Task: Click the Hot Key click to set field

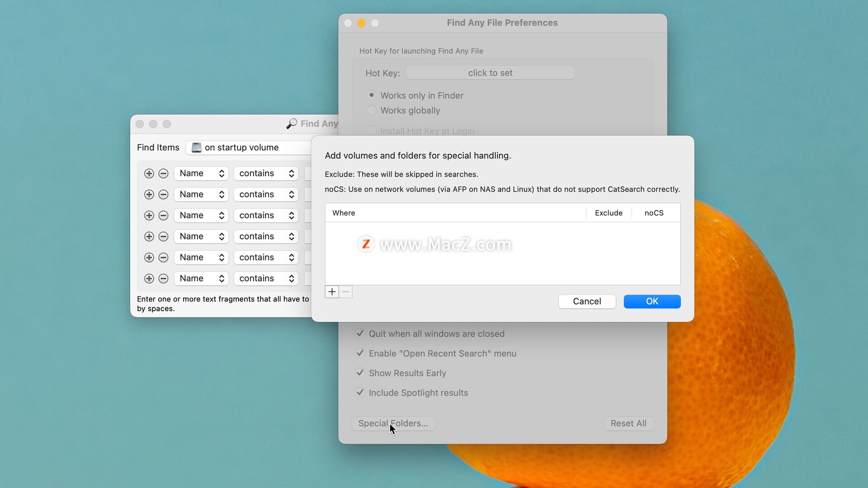Action: pyautogui.click(x=490, y=73)
